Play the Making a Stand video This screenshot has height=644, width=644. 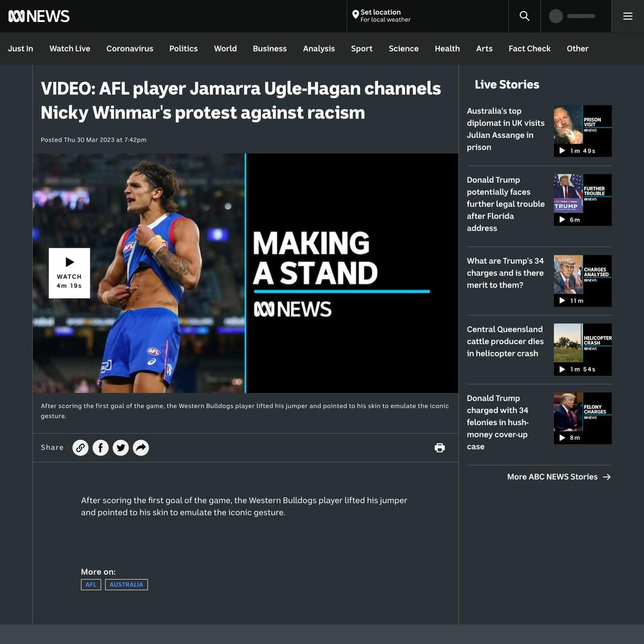[x=70, y=273]
